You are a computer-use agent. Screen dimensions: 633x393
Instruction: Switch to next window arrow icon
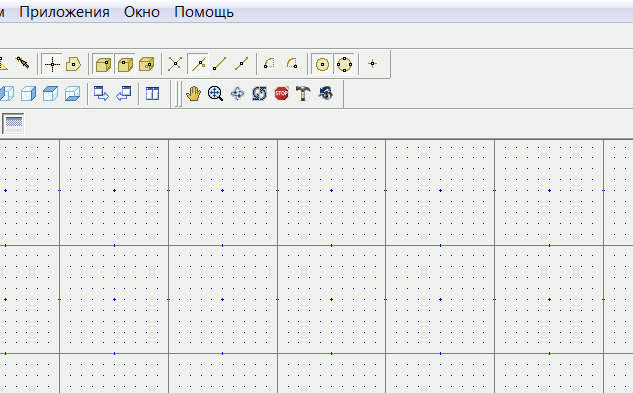pos(101,94)
